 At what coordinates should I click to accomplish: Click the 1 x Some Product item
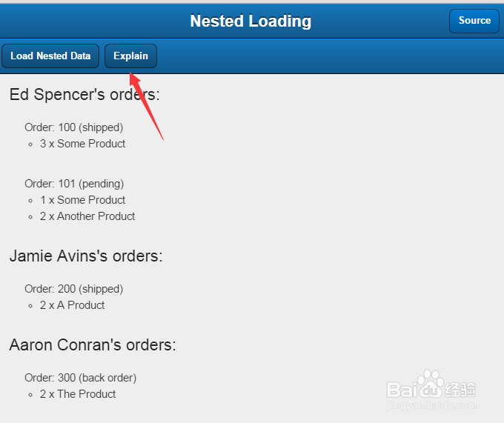tap(82, 200)
